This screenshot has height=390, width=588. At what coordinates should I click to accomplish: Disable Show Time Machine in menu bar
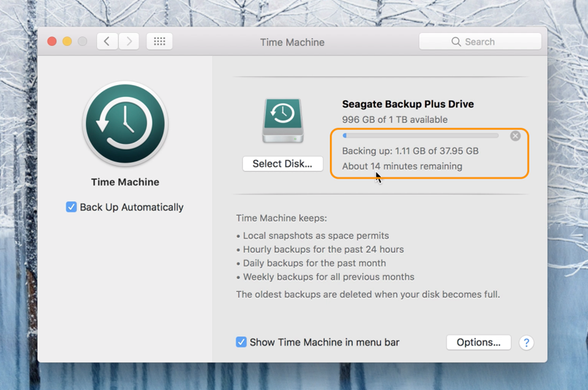tap(241, 342)
